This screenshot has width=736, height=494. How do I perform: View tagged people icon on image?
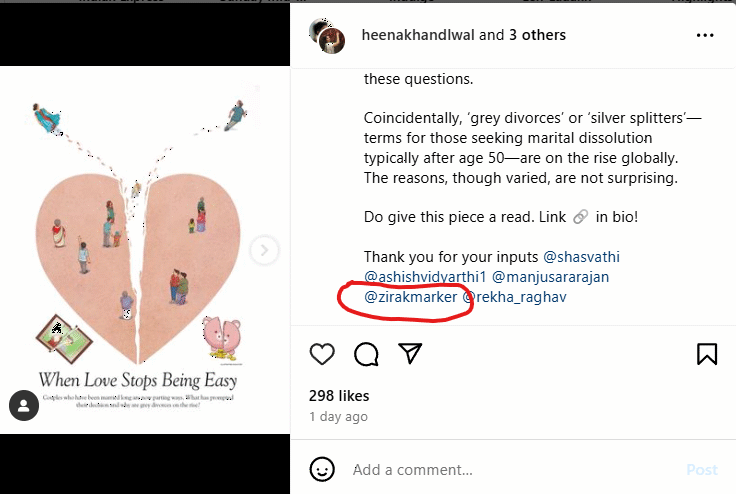(23, 406)
